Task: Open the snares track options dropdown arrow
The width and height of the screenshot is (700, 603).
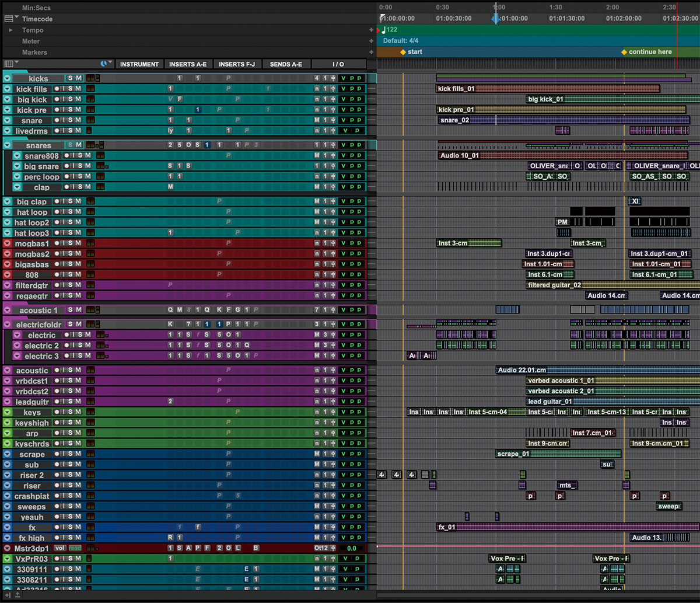Action: (7, 145)
